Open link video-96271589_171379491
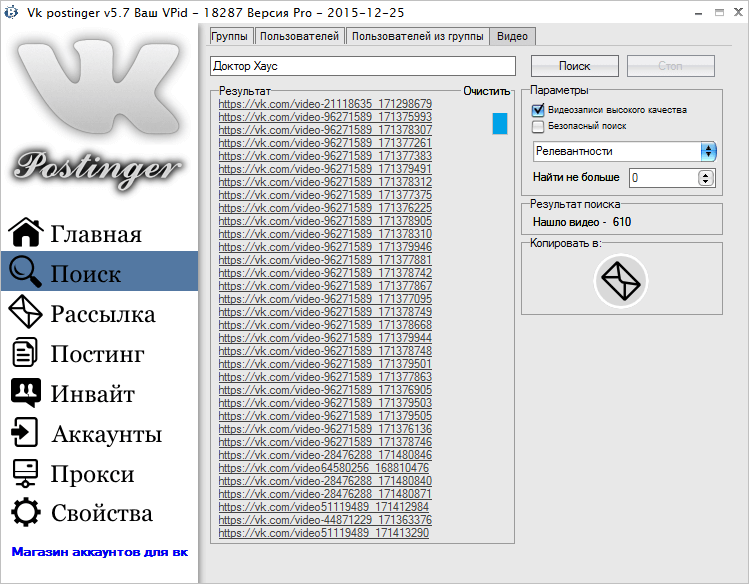Image resolution: width=749 pixels, height=584 pixels. pos(325,169)
